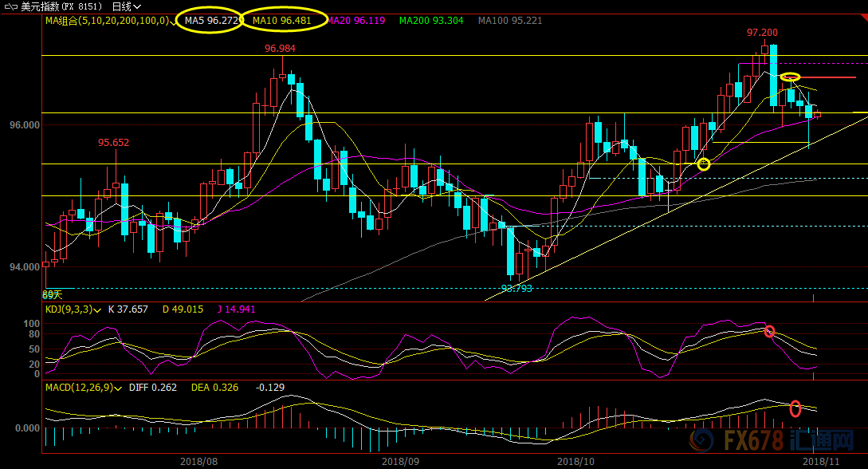The height and width of the screenshot is (469, 868).
Task: Click the 95.652 peak price label
Action: click(x=113, y=143)
